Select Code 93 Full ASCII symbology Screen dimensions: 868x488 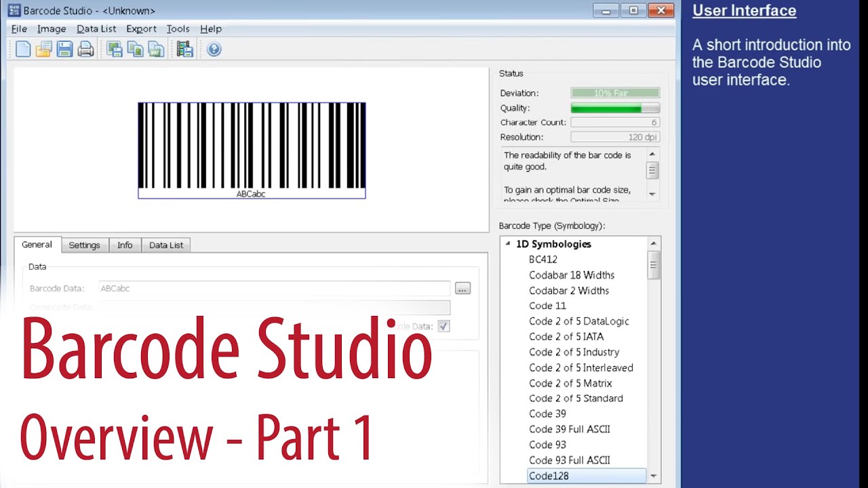pos(570,461)
